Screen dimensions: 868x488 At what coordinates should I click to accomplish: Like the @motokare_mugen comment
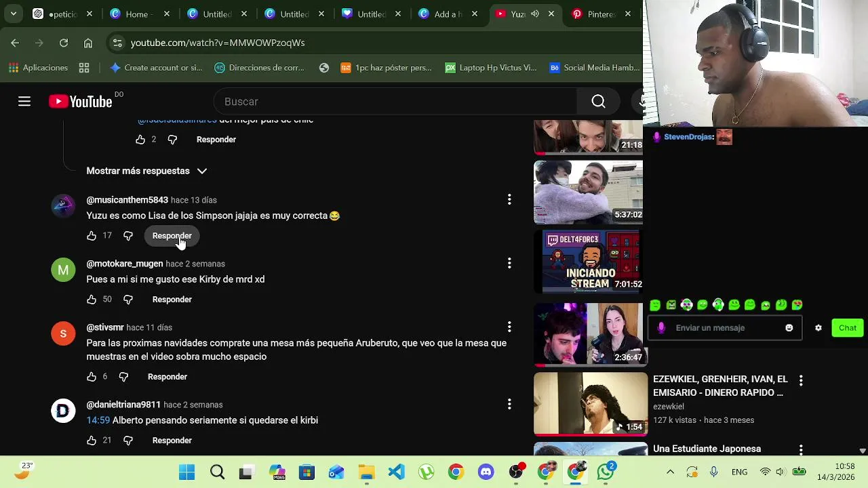pyautogui.click(x=92, y=300)
